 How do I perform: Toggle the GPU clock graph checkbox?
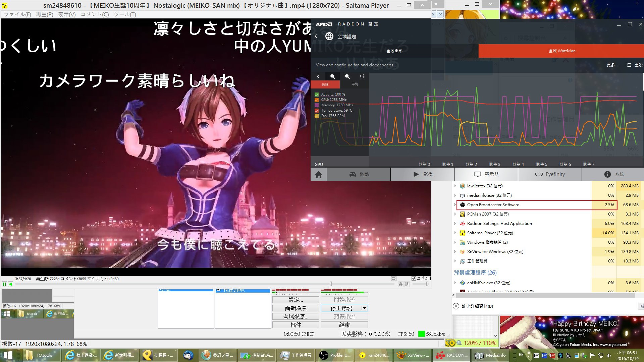coord(317,100)
